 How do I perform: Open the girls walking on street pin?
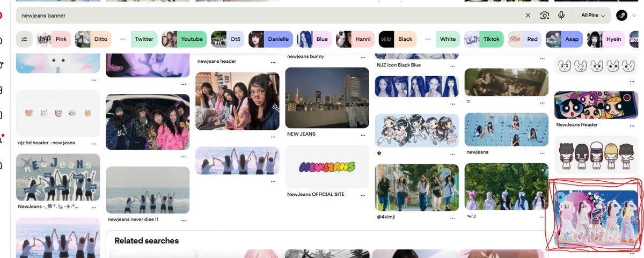click(417, 187)
